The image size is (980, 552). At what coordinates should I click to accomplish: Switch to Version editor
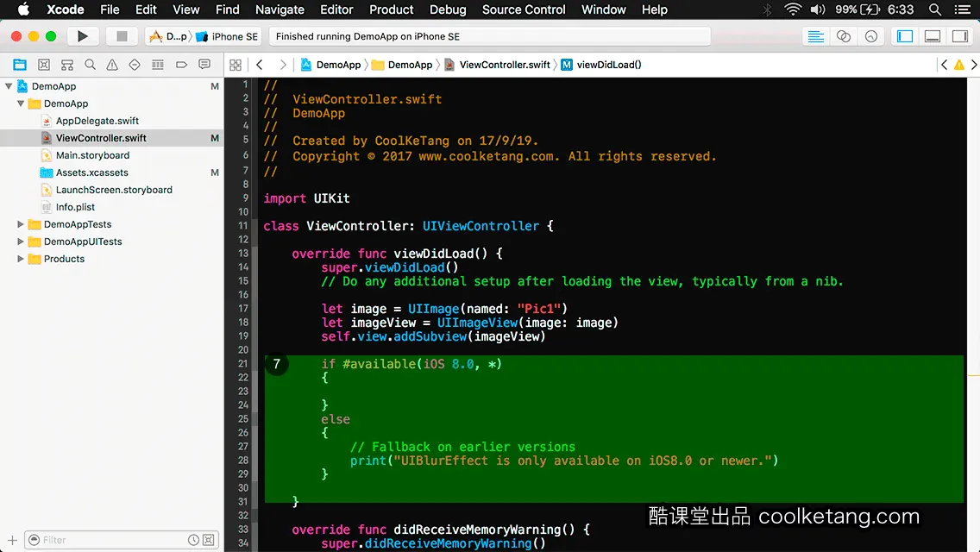click(x=870, y=36)
